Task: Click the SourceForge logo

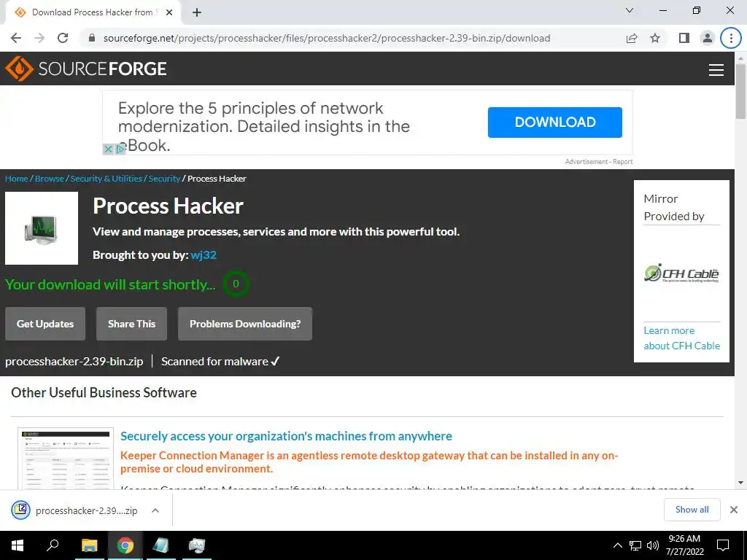Action: coord(86,69)
